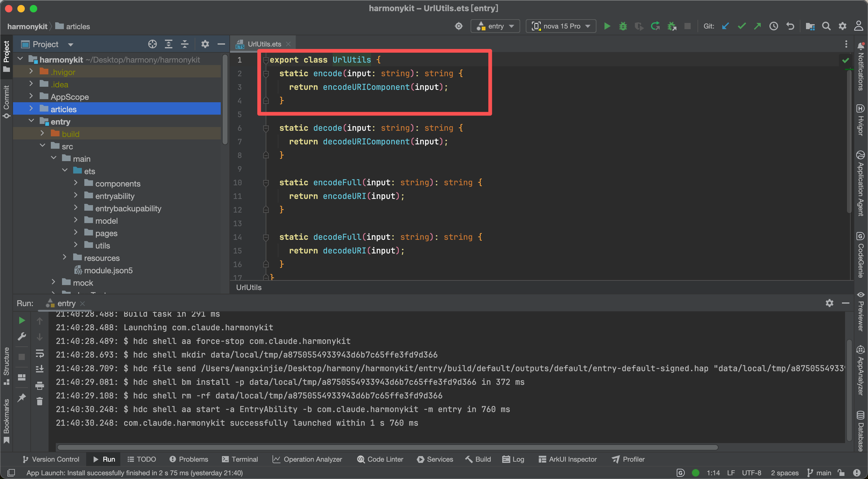
Task: Open IDE settings gear in top toolbar
Action: pos(842,26)
